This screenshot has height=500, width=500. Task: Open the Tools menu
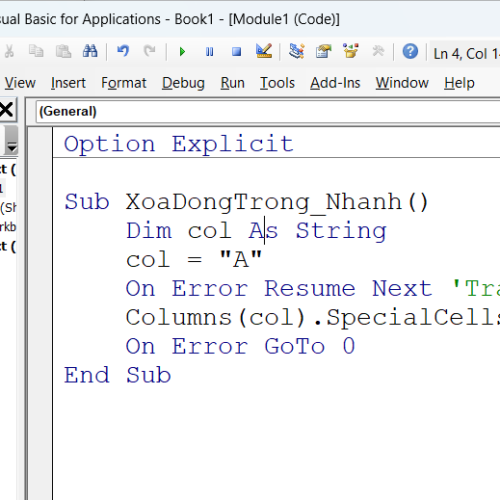click(277, 83)
